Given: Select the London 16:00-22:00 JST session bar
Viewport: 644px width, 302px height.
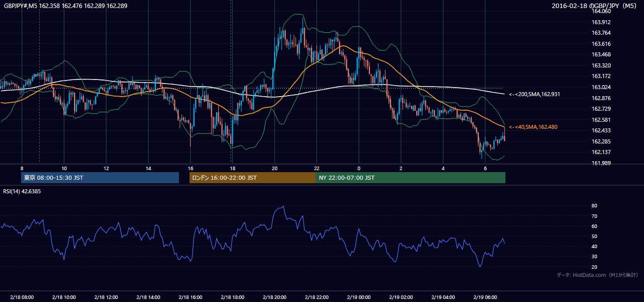Looking at the screenshot, I should tap(252, 178).
